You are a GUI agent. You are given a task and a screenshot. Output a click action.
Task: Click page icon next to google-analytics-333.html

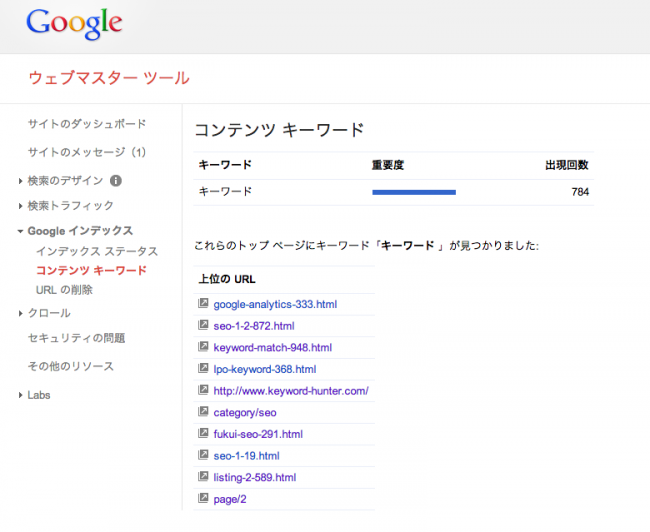coord(204,303)
